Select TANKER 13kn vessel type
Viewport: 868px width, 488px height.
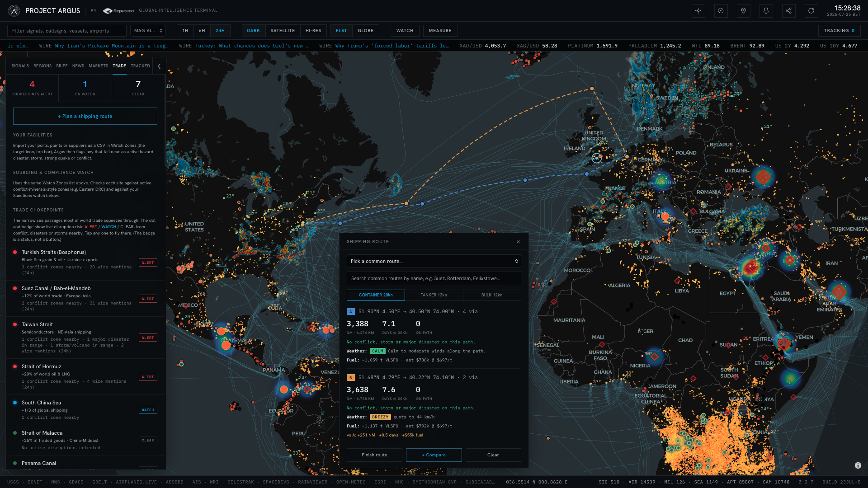point(434,295)
